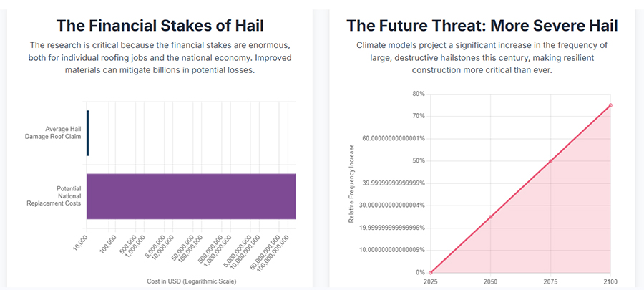The width and height of the screenshot is (644, 290).
Task: Click the 2100 x-axis year label
Action: [609, 283]
